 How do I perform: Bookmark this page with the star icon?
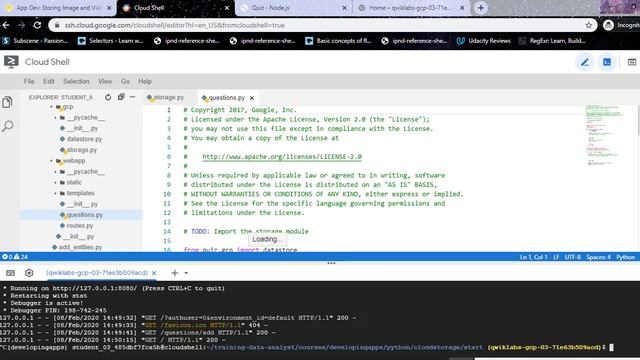(589, 25)
